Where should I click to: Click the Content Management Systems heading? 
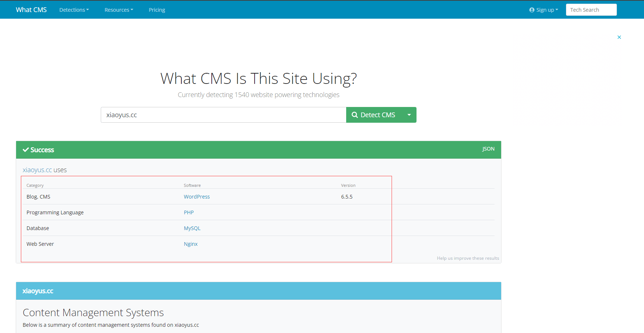click(x=93, y=312)
